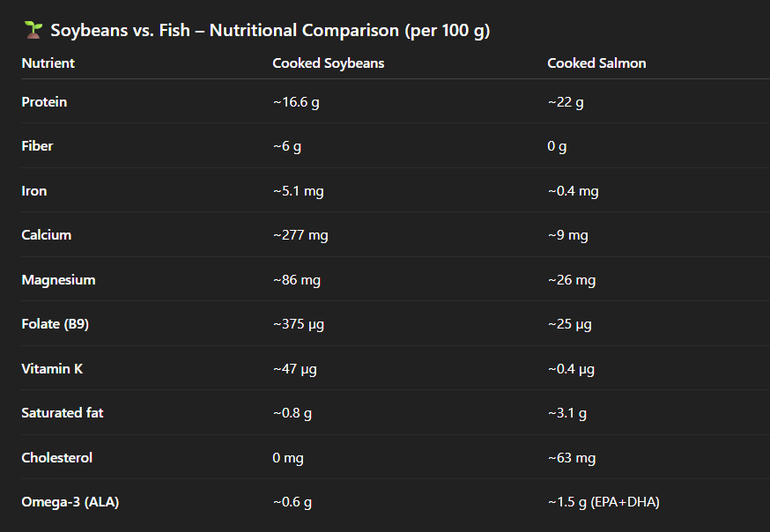Click the Vitamin K row label
The height and width of the screenshot is (532, 770).
(x=52, y=369)
